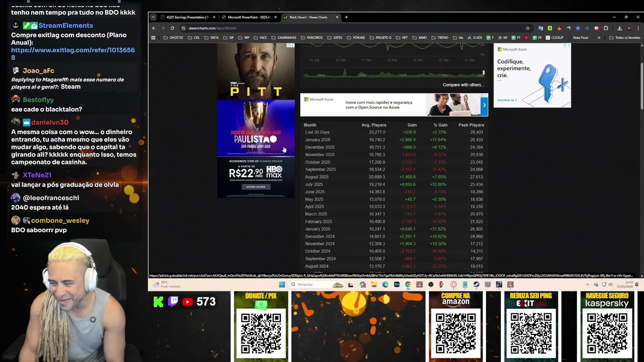Click the Avg. Players column header
The width and height of the screenshot is (644, 362).
point(373,125)
